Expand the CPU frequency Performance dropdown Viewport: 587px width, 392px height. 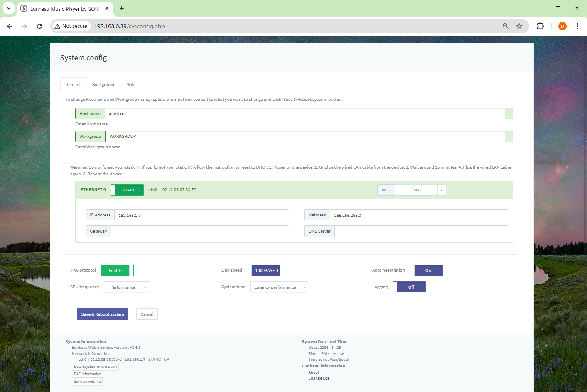[145, 287]
